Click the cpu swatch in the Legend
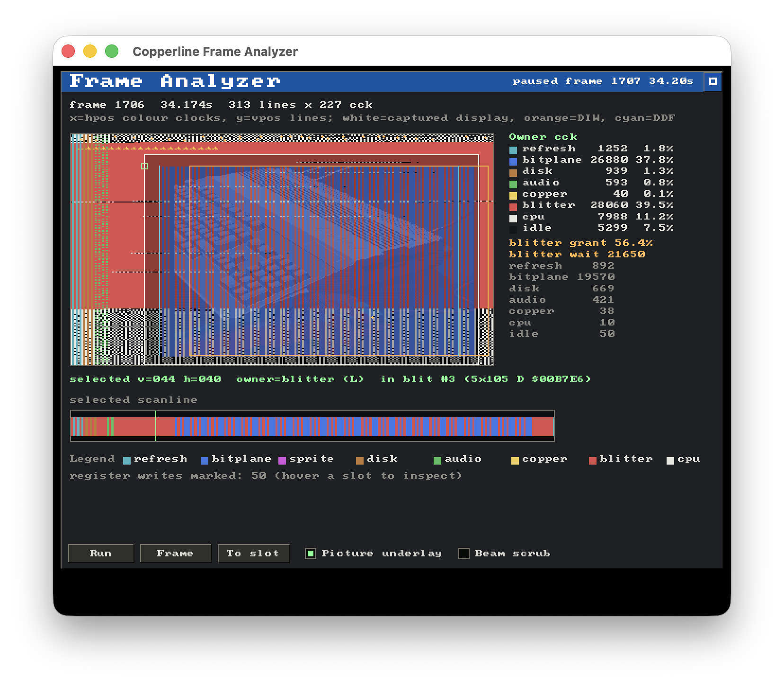784x686 pixels. click(670, 460)
